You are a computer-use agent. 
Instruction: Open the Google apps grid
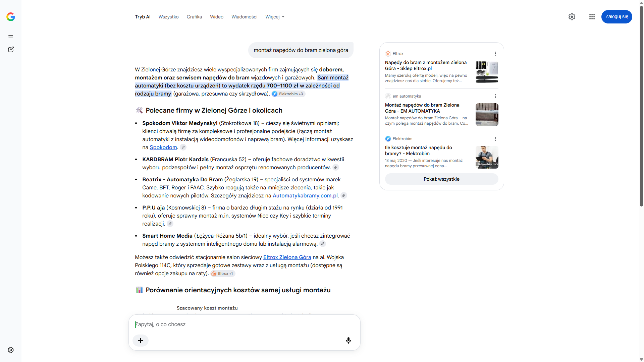click(x=592, y=17)
